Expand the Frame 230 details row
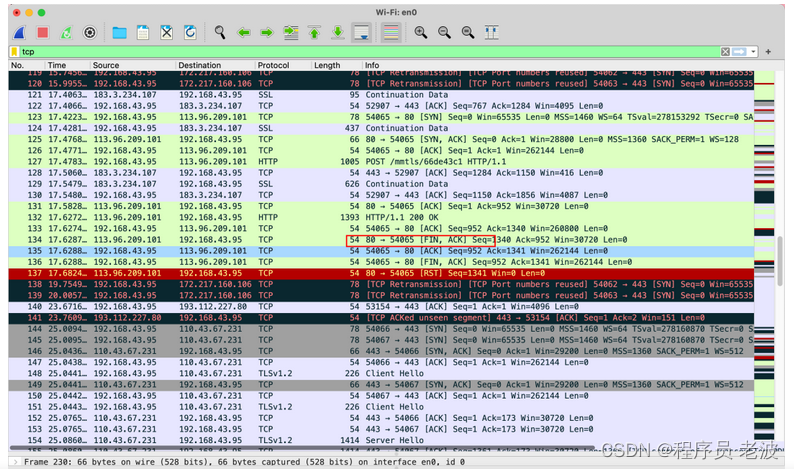The image size is (794, 469). [x=16, y=462]
